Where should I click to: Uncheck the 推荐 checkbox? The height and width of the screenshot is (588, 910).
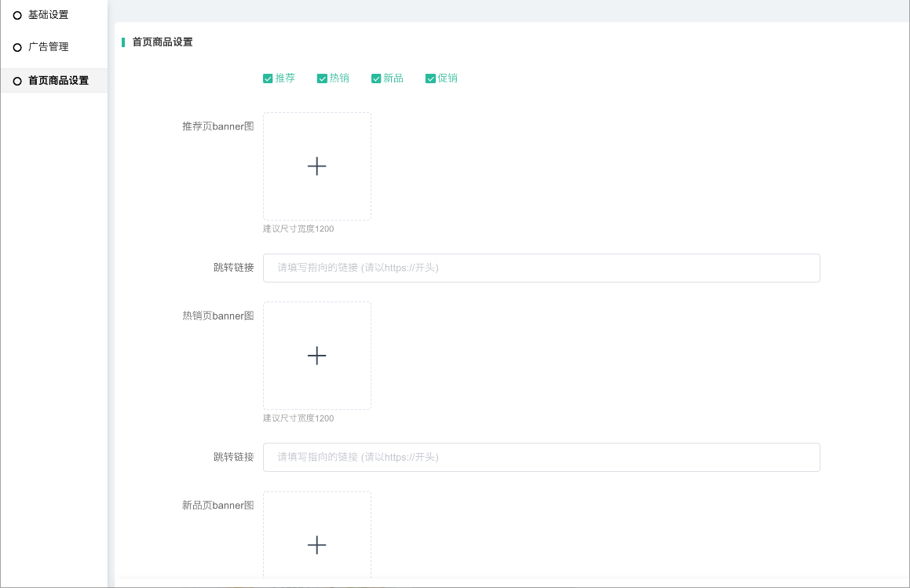268,79
